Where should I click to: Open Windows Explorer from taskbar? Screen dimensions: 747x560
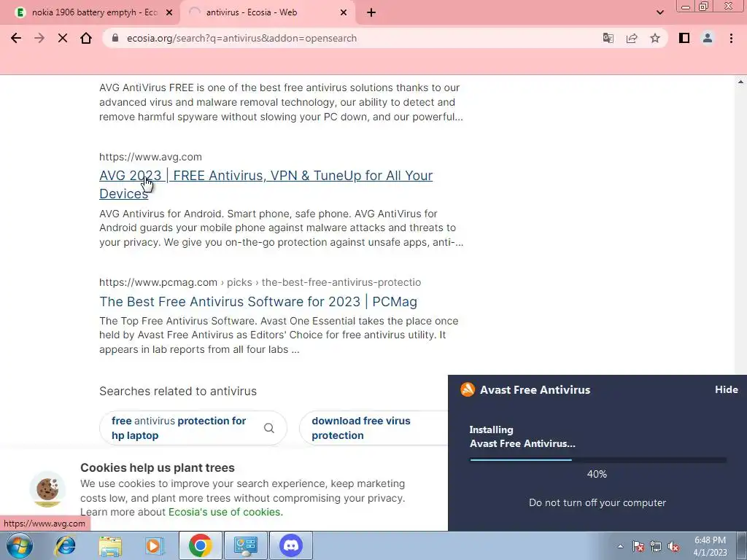pos(110,545)
